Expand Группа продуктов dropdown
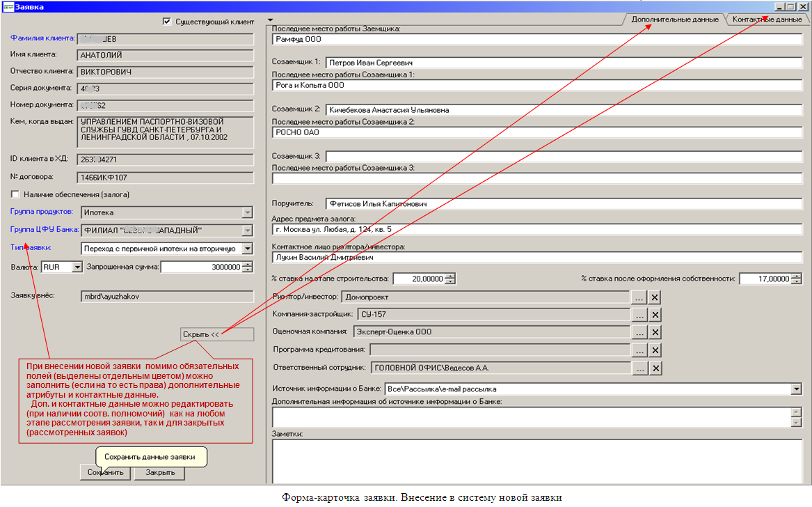812x507 pixels. 248,212
